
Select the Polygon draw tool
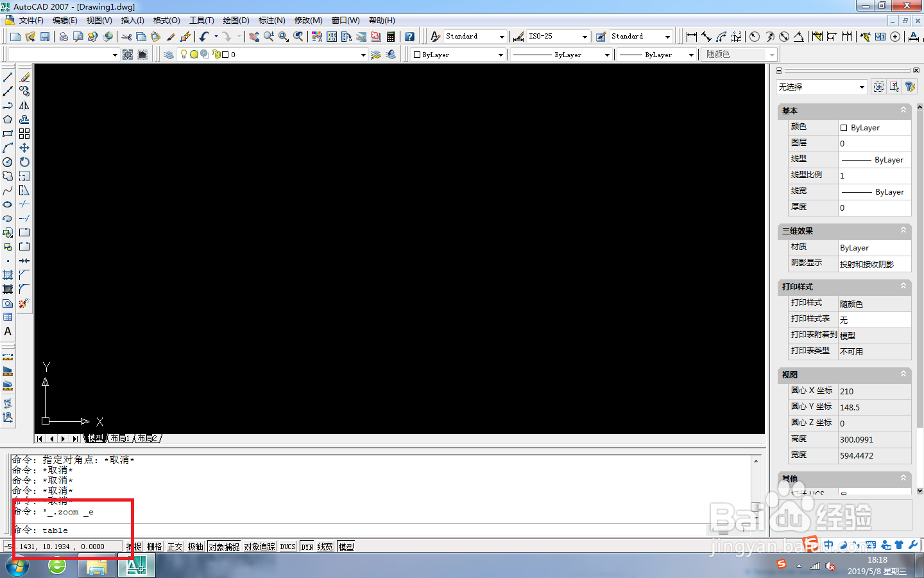coord(8,119)
